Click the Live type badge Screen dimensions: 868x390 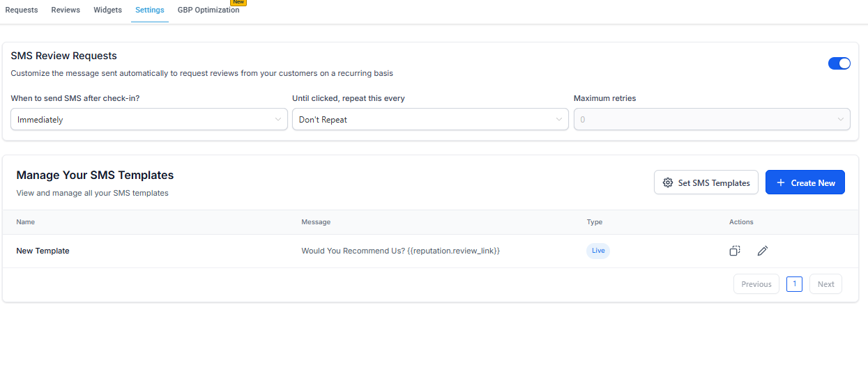click(597, 251)
